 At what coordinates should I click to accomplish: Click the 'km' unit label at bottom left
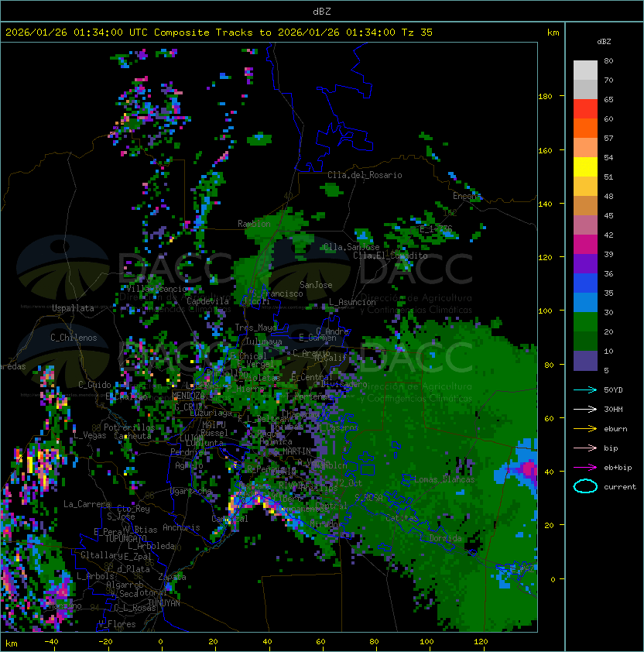click(12, 643)
